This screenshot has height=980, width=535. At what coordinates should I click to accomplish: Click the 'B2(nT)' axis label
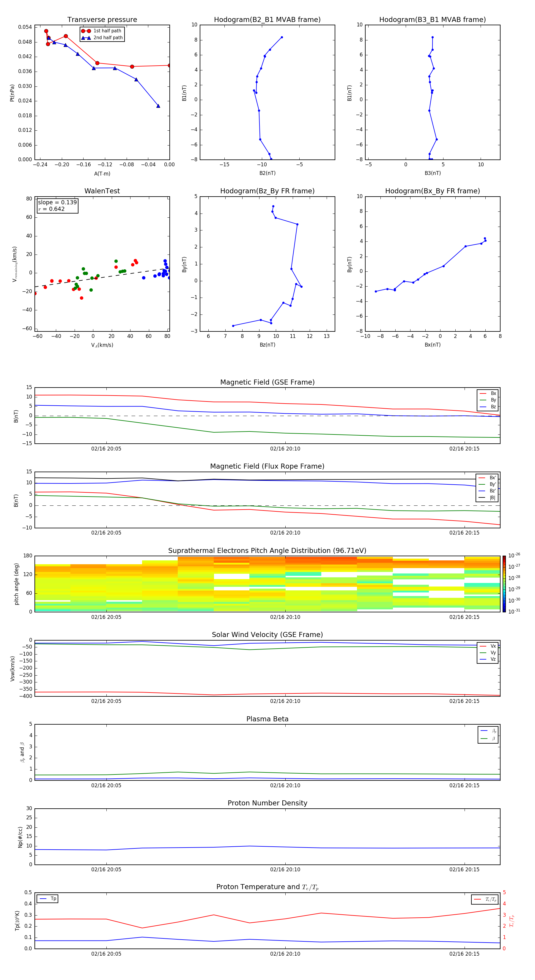pos(267,173)
